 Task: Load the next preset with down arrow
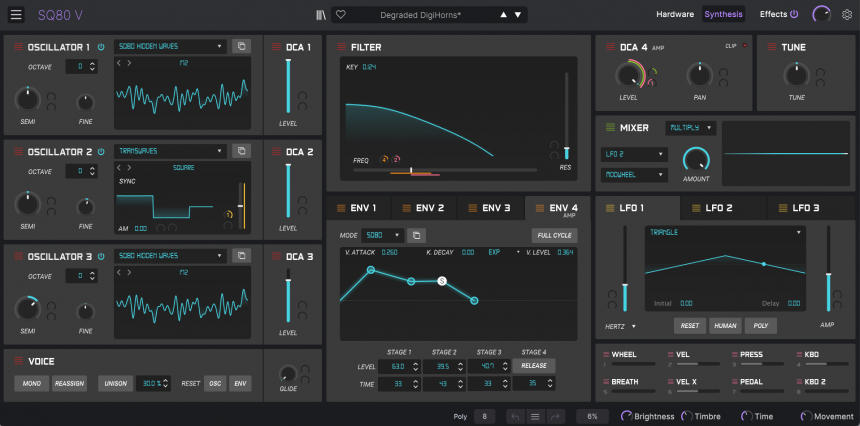click(518, 15)
